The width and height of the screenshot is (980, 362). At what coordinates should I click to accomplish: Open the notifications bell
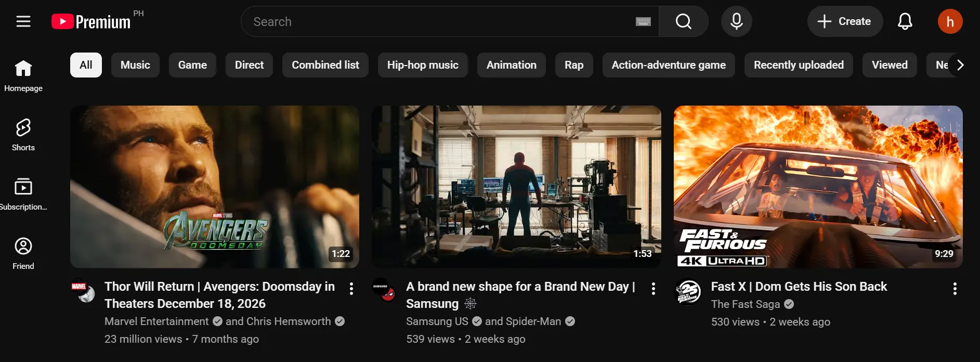(x=905, y=21)
